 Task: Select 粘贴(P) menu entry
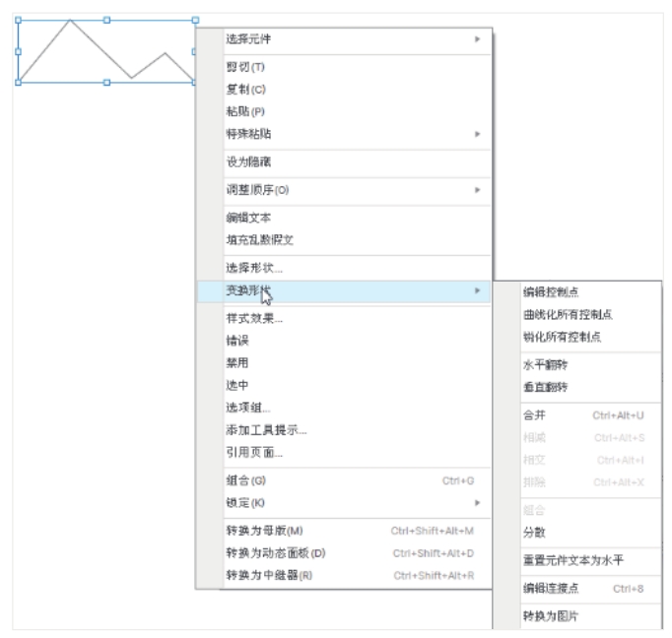[x=245, y=111]
